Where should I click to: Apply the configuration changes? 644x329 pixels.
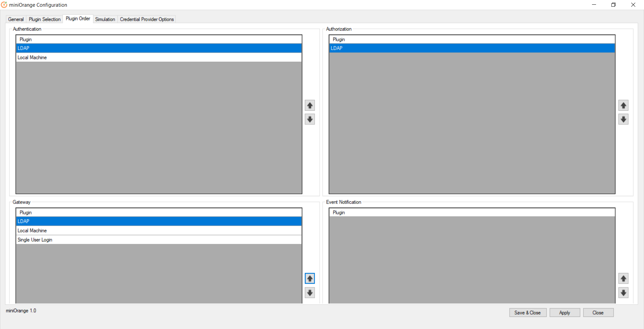(565, 313)
